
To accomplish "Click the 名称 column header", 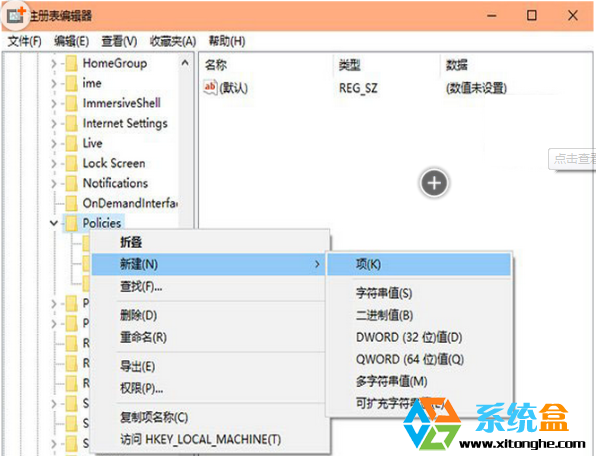I will 216,65.
